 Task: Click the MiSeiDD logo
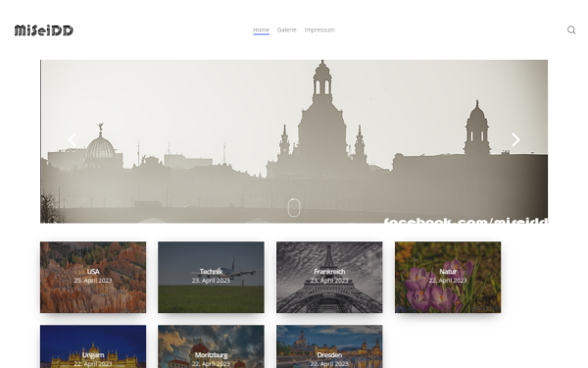pos(44,30)
